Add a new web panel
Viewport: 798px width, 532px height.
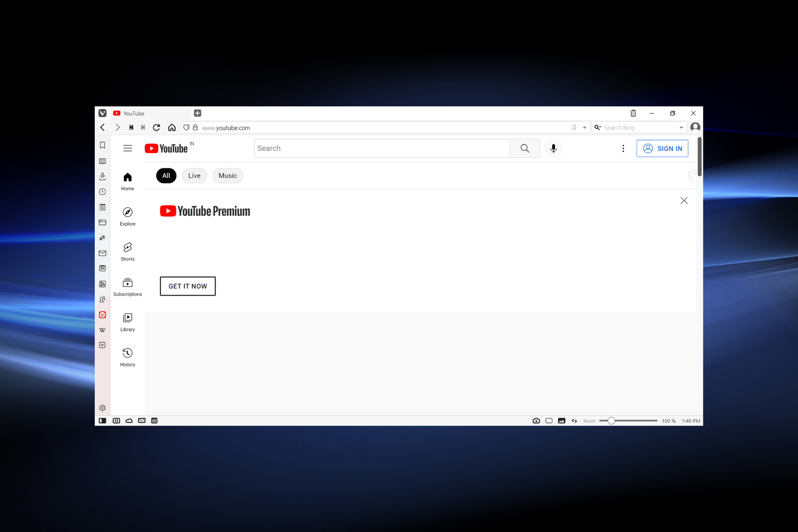pos(102,345)
